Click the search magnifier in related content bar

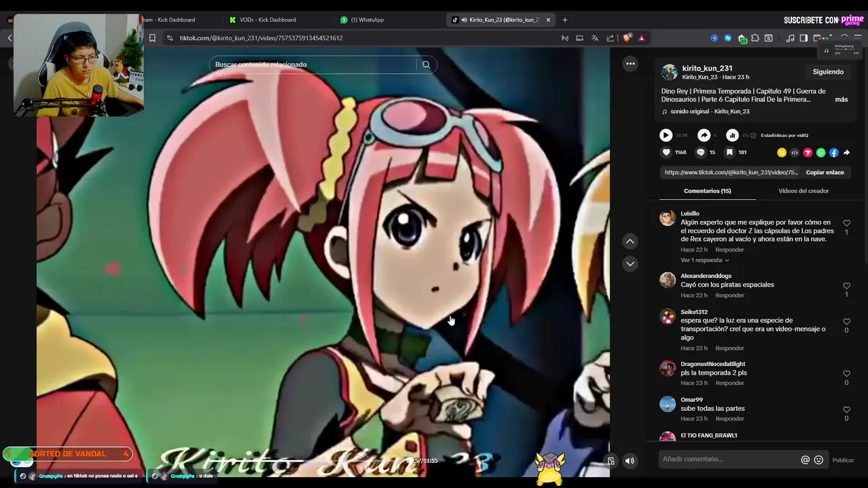(x=426, y=64)
